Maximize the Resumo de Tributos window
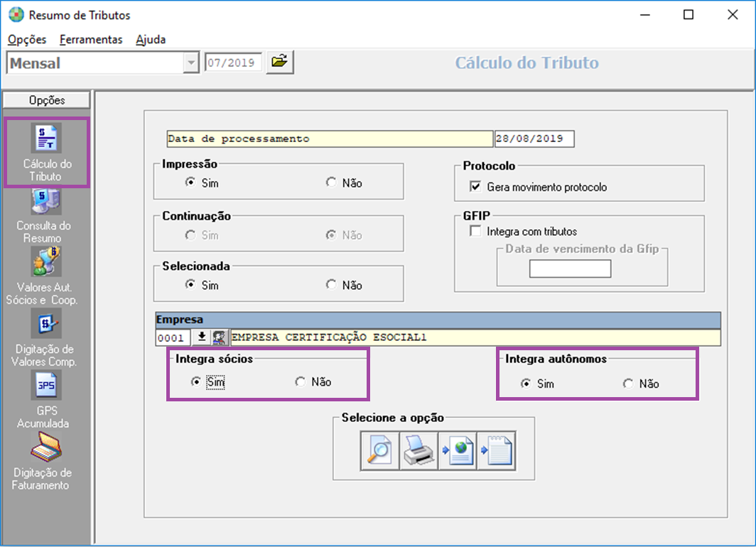 click(688, 15)
